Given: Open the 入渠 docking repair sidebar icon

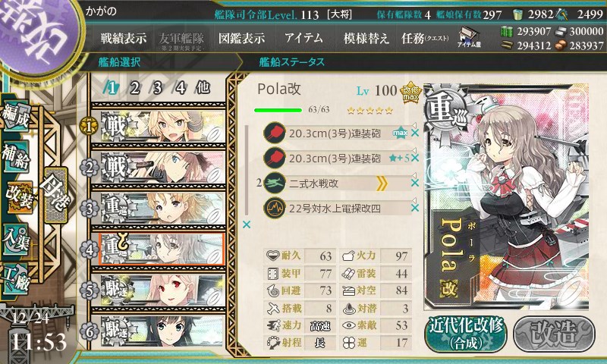Looking at the screenshot, I should click(16, 240).
